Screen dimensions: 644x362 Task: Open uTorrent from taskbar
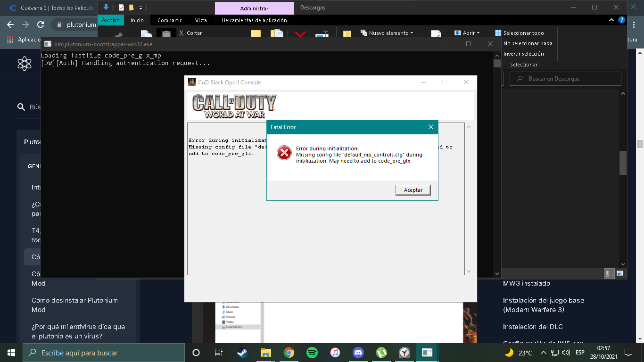point(381,353)
